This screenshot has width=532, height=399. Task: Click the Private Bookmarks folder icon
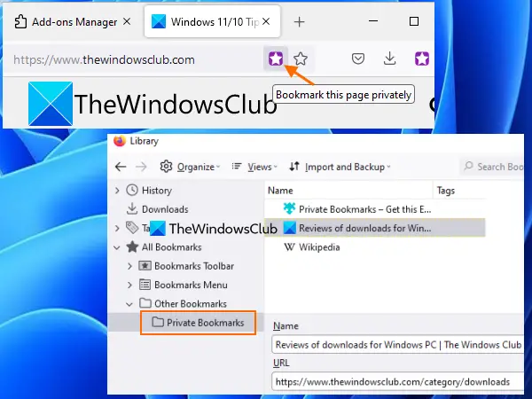tap(158, 322)
